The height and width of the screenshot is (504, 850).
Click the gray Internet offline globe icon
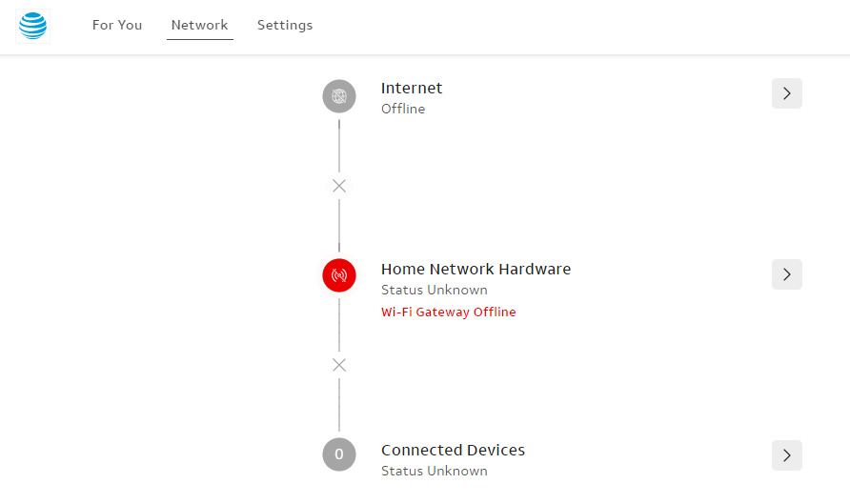[x=339, y=96]
